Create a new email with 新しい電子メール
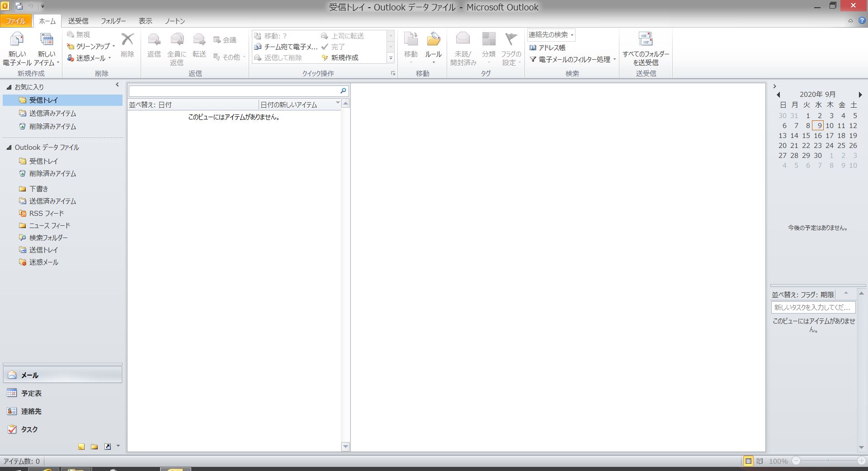 click(17, 49)
